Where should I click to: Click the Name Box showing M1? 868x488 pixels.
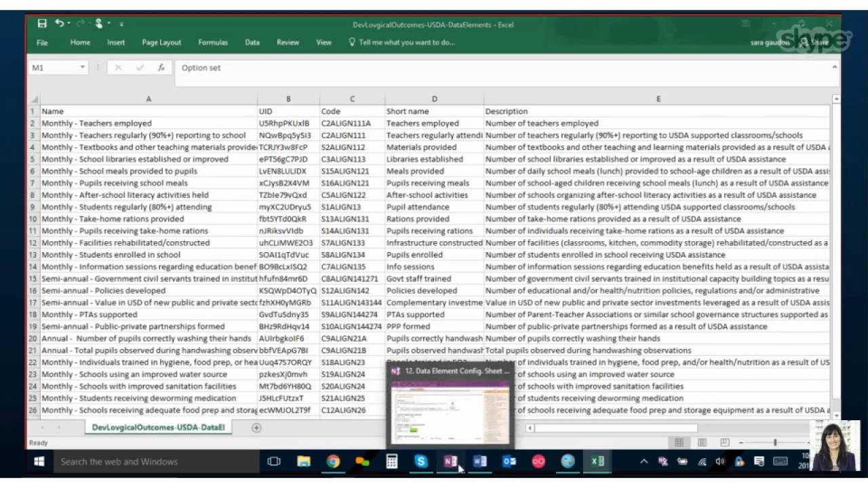tap(53, 68)
